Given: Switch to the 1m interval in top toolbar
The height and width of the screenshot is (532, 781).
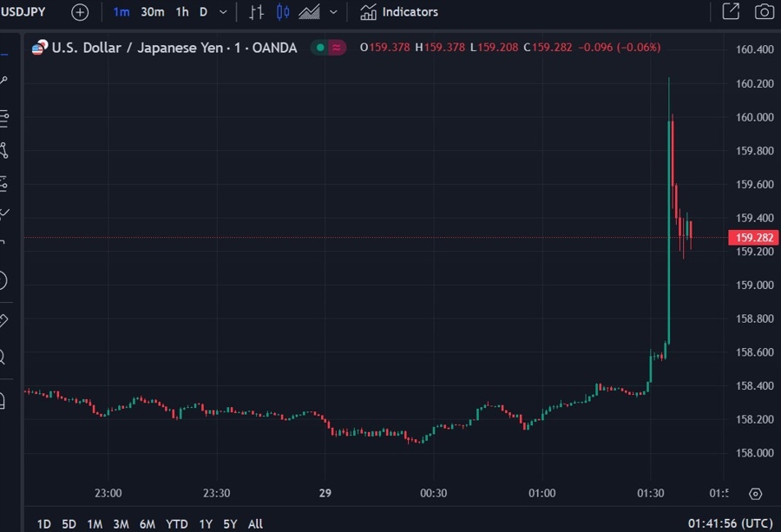Looking at the screenshot, I should coord(121,12).
